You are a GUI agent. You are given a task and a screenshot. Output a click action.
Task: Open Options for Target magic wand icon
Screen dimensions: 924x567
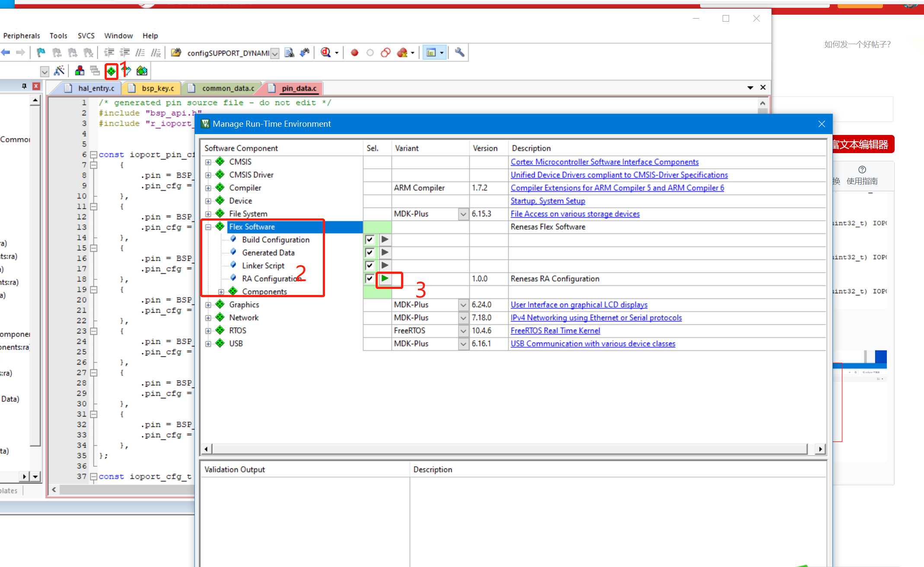(x=60, y=70)
